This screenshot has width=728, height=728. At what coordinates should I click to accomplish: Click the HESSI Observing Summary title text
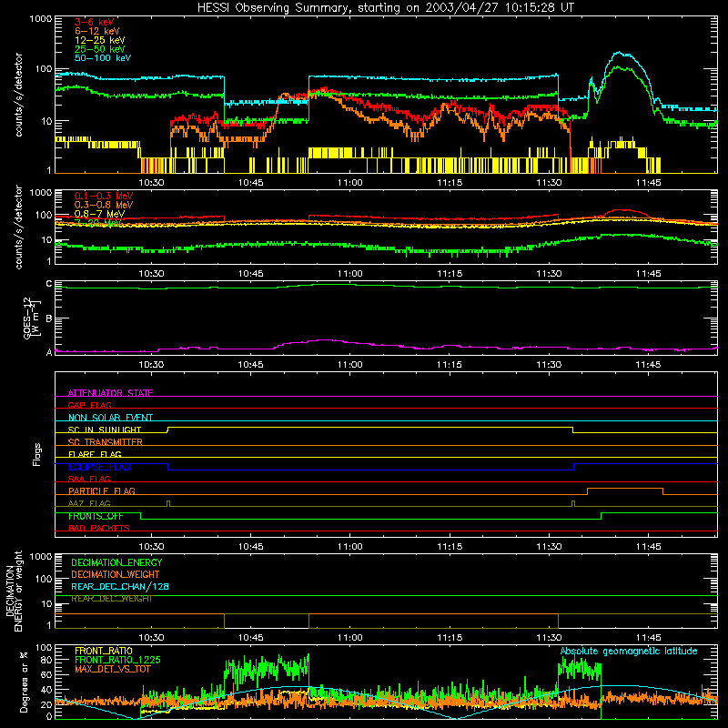[385, 8]
